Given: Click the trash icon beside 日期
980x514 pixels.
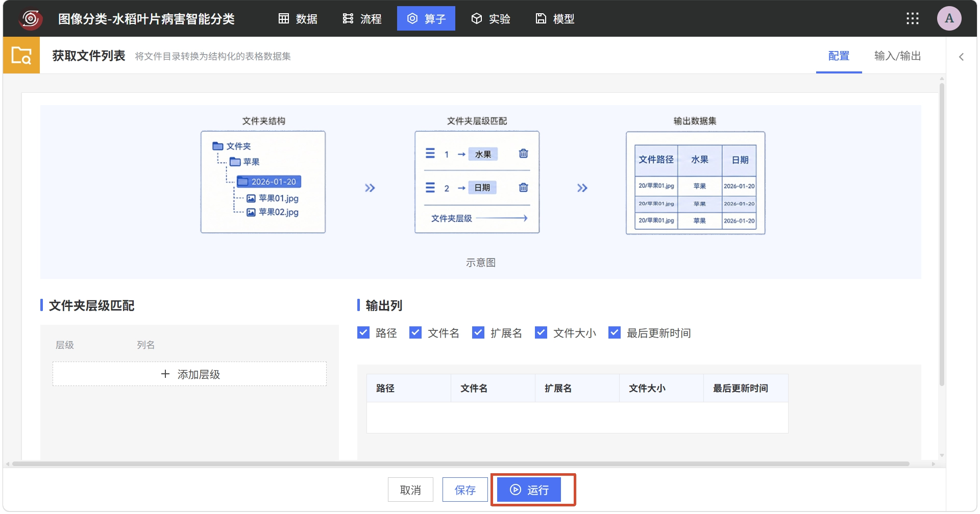Looking at the screenshot, I should click(x=523, y=187).
